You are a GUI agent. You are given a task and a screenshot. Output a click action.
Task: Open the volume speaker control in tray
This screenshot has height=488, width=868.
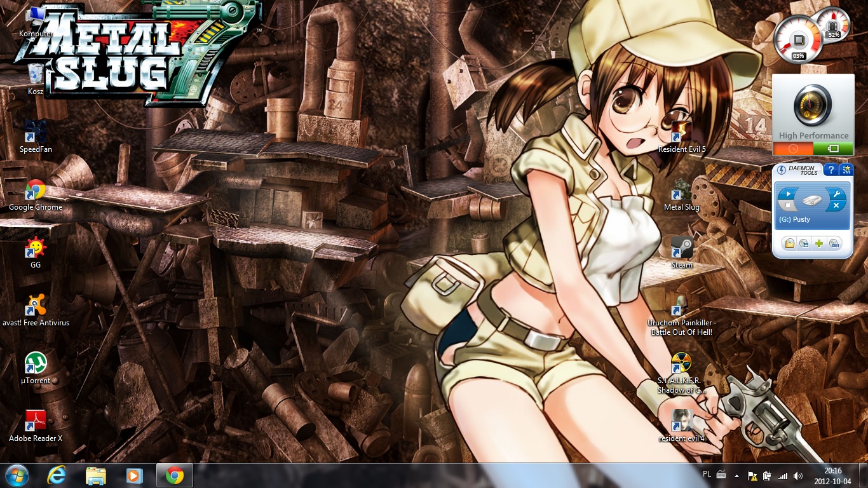(798, 475)
